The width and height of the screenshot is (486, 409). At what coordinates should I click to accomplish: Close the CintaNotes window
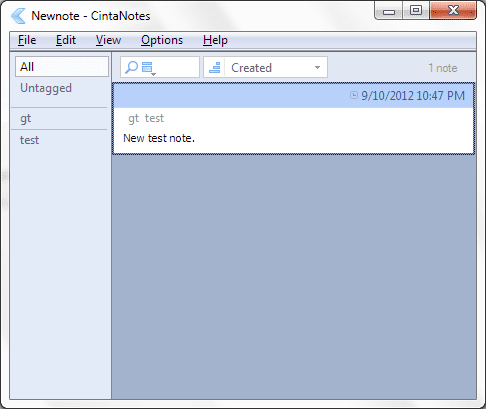click(x=453, y=11)
